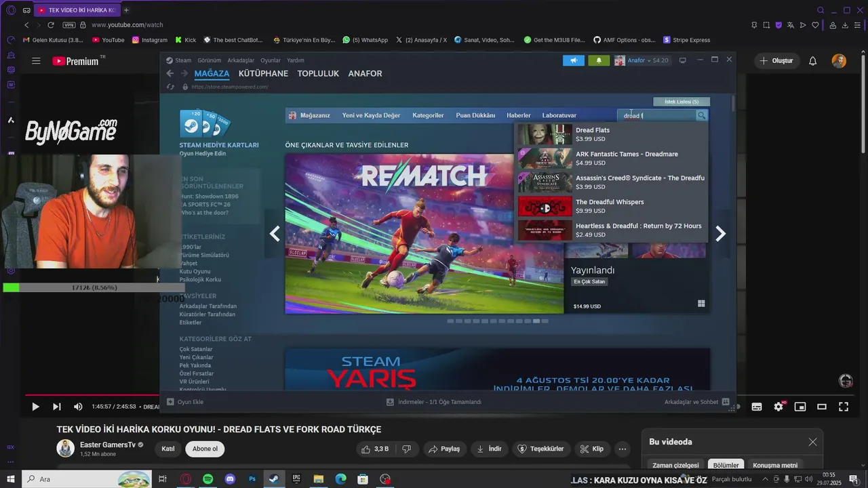The height and width of the screenshot is (488, 868).
Task: Click the Steam blue announcements megaphone
Action: click(x=574, y=60)
